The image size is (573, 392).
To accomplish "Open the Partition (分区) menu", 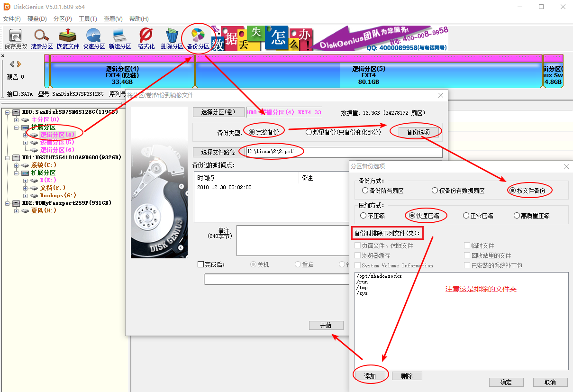I will [63, 19].
